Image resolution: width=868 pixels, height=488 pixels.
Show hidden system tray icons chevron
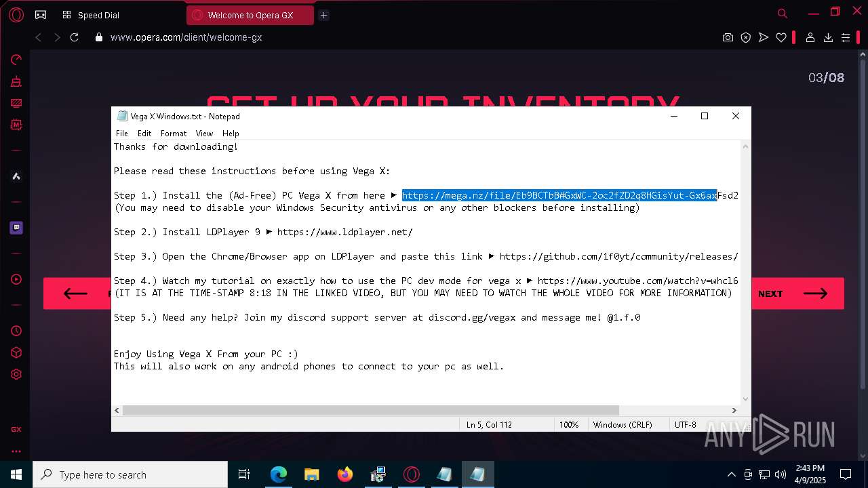tap(731, 474)
